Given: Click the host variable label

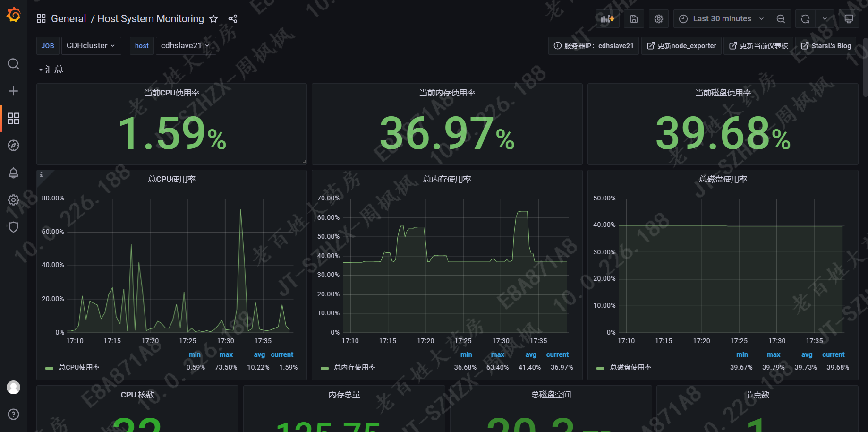Looking at the screenshot, I should [142, 46].
